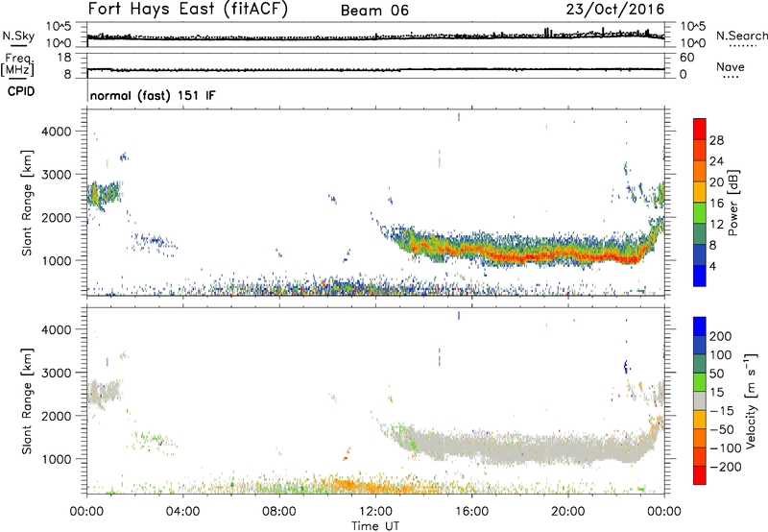This screenshot has height=532, width=768.
Task: Click the 'CPID' row label
Action: click(x=21, y=91)
